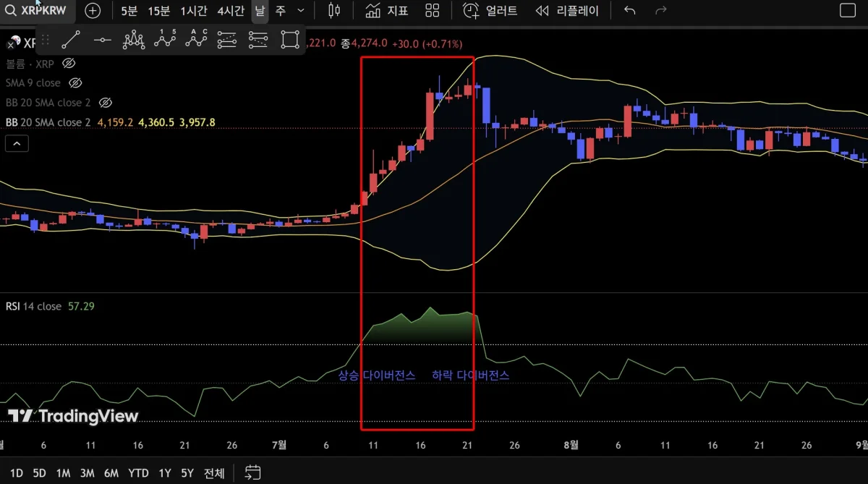Viewport: 868px width, 484px height.
Task: Select the 날 daily interval
Action: pyautogui.click(x=260, y=11)
